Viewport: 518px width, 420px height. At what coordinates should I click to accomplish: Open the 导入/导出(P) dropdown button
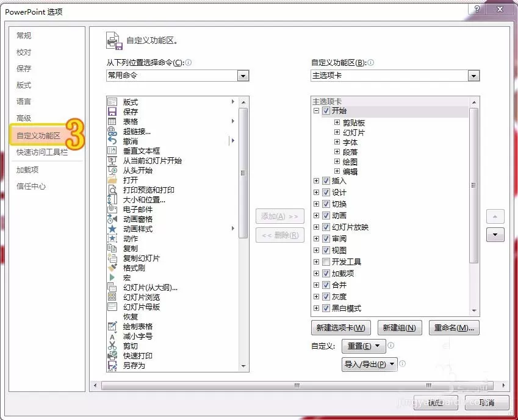tap(369, 364)
